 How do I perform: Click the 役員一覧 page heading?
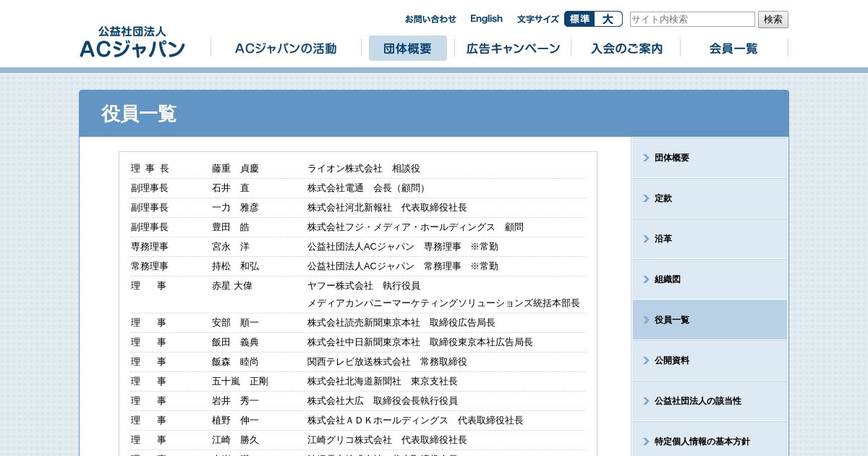coord(139,114)
